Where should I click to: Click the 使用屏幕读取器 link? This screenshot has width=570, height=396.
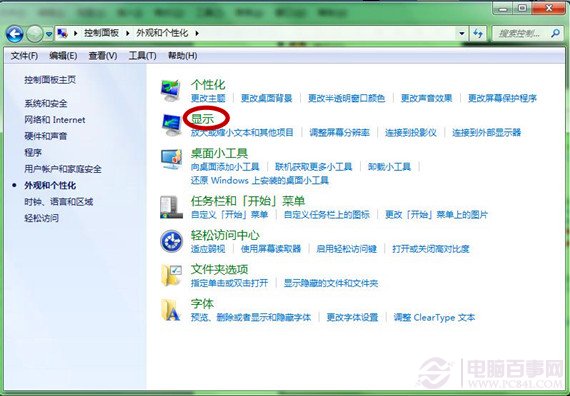tap(271, 249)
